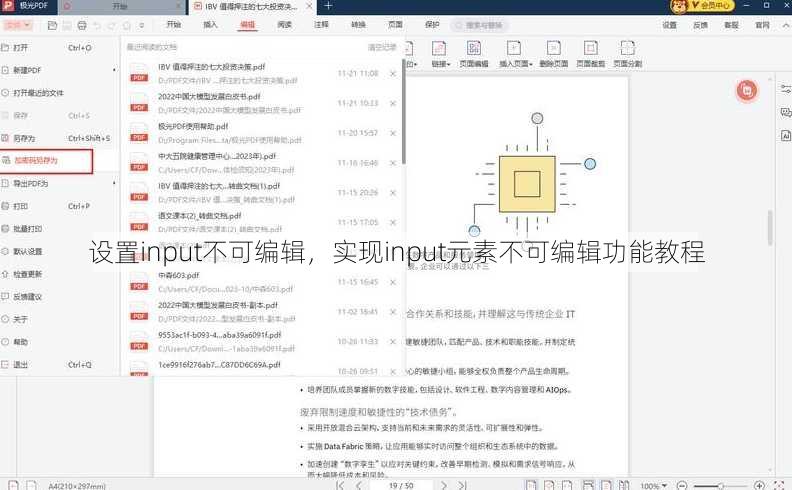This screenshot has height=490, width=792.
Task: Click the highlighted 加密码另存为 entry
Action: [x=46, y=161]
